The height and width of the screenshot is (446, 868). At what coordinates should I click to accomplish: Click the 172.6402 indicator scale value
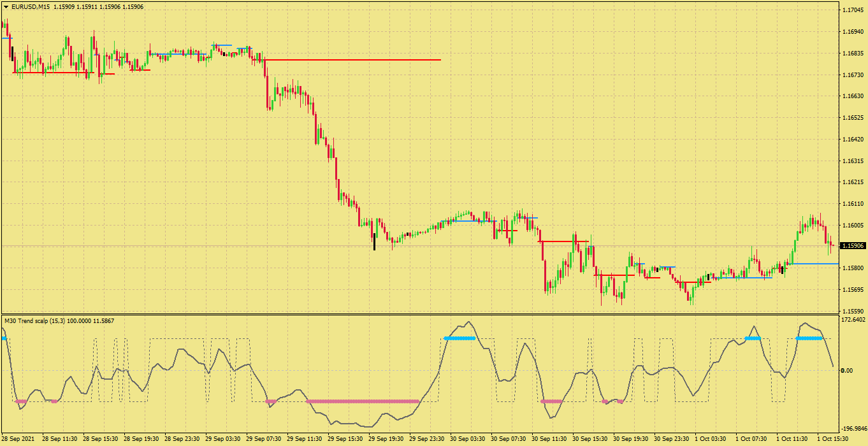point(853,320)
